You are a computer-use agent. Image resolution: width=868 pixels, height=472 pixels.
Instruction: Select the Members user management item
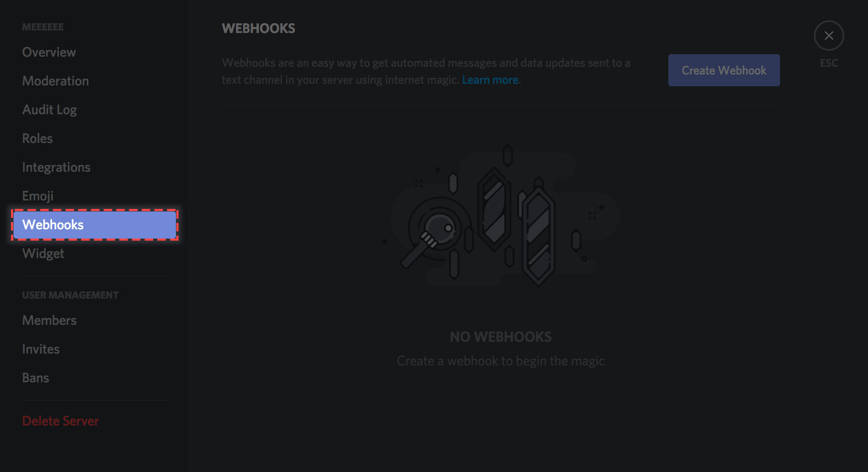(49, 320)
